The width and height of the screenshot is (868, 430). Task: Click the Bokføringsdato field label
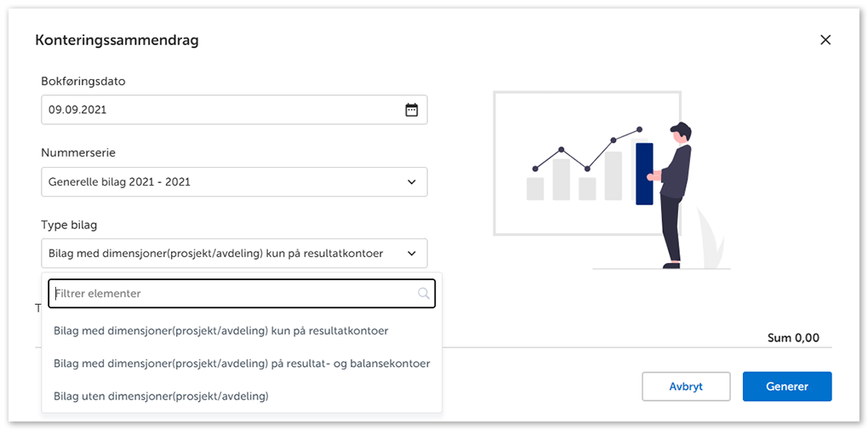[x=83, y=82]
